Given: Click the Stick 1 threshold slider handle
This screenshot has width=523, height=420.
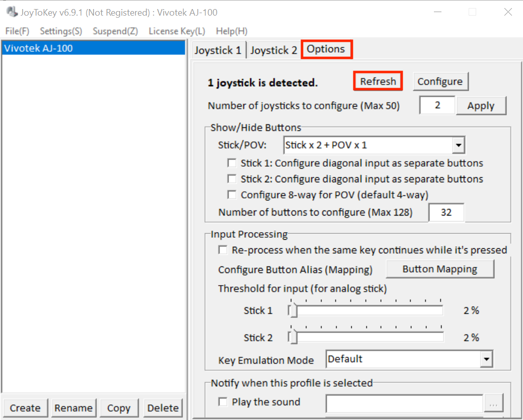Looking at the screenshot, I should tap(294, 311).
